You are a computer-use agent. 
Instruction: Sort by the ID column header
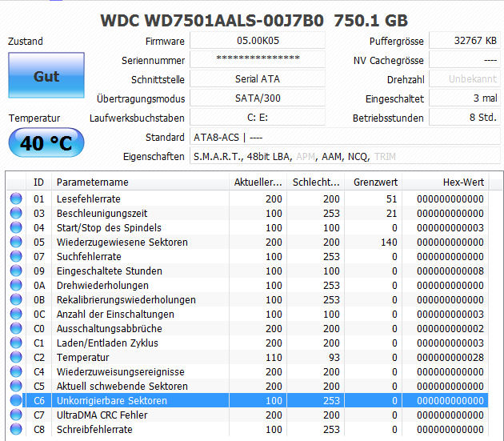(x=38, y=182)
